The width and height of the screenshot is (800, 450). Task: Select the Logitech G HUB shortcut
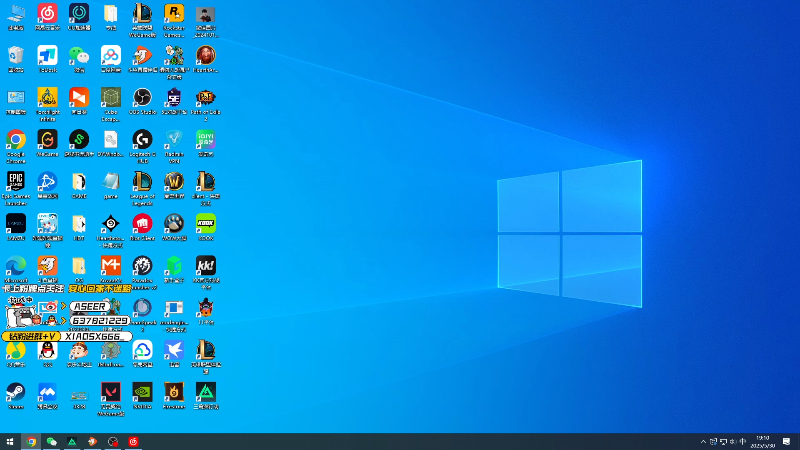[x=142, y=146]
